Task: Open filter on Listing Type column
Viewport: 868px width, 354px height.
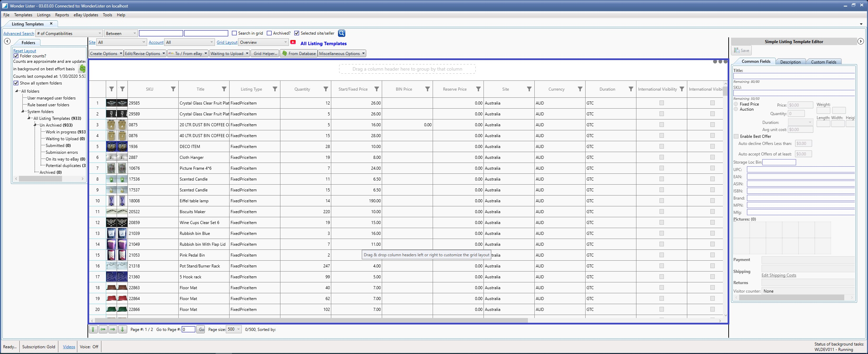Action: (x=275, y=89)
